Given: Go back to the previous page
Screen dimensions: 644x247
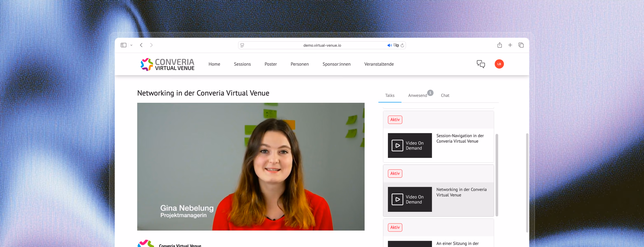Looking at the screenshot, I should [x=141, y=45].
